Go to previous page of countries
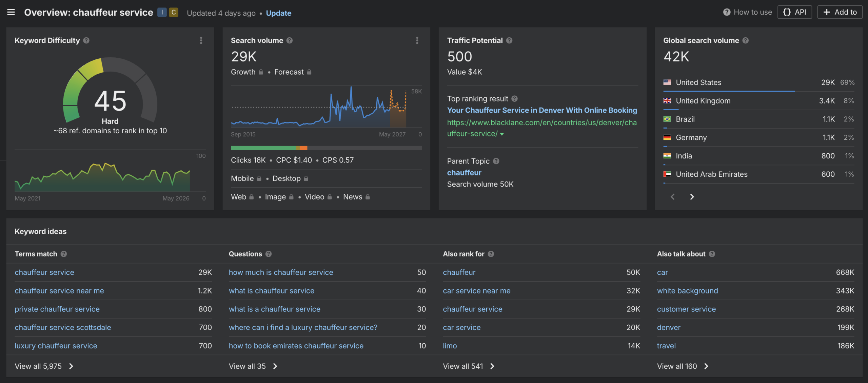Screen dimensions: 868x383 (x=673, y=197)
